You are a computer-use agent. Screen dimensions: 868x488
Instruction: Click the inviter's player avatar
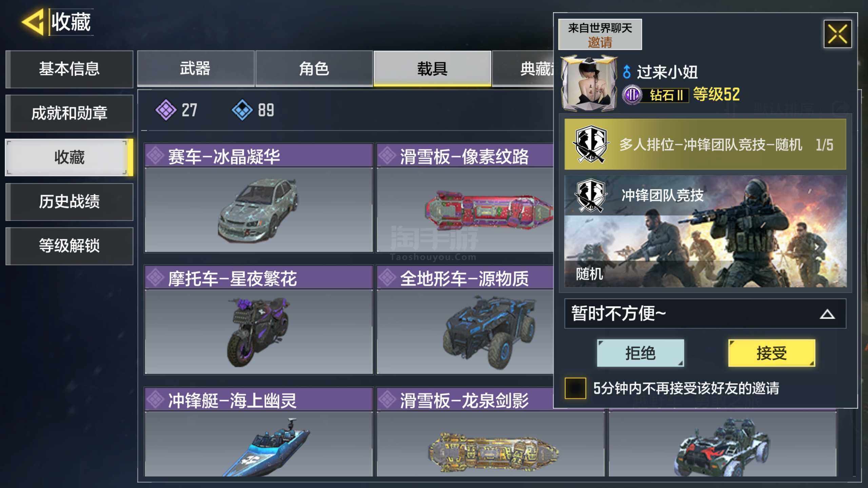coord(589,83)
